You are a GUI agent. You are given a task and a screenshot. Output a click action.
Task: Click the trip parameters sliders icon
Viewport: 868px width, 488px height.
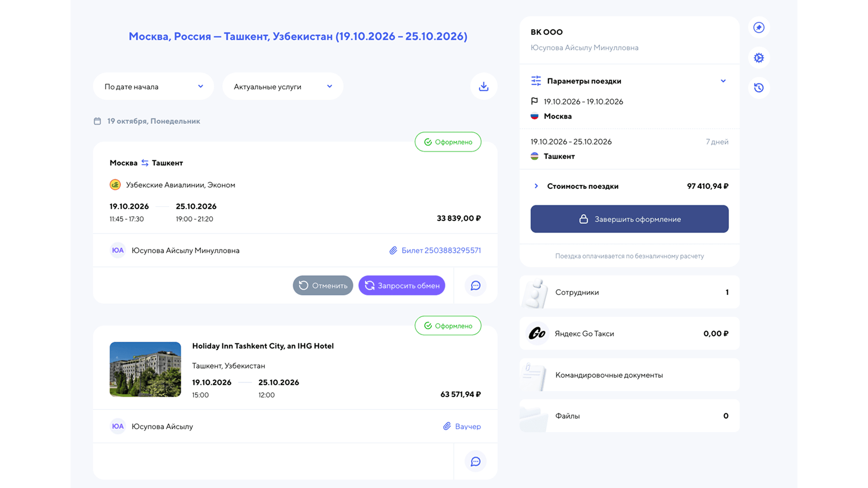pos(536,81)
